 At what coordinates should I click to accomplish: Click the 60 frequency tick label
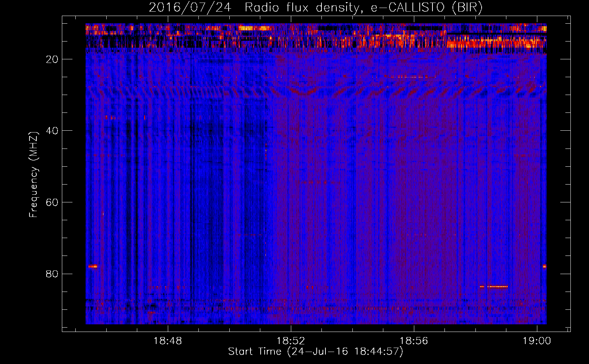tap(52, 202)
